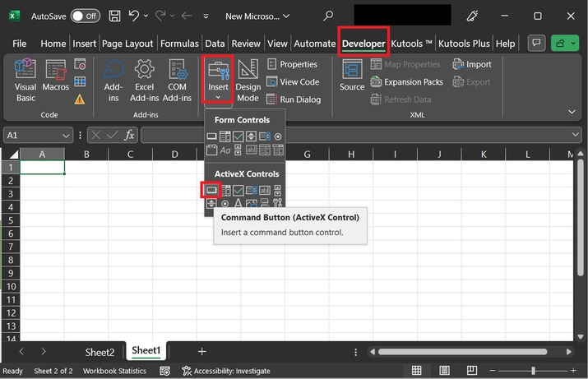This screenshot has width=588, height=379.
Task: Click the Undo arrow
Action: (133, 16)
